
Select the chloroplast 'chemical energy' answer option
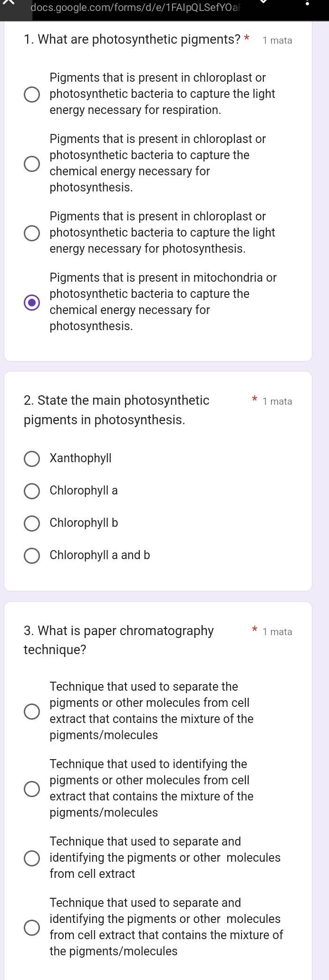click(32, 164)
